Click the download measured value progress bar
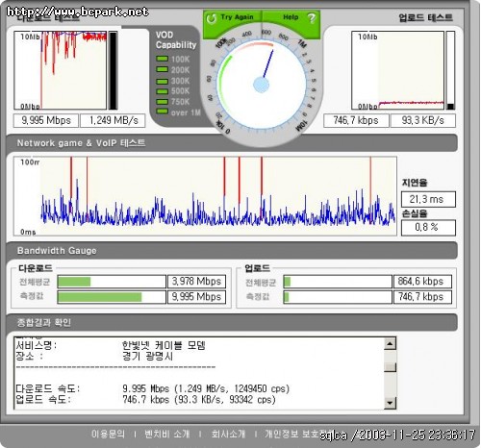 pyautogui.click(x=112, y=297)
